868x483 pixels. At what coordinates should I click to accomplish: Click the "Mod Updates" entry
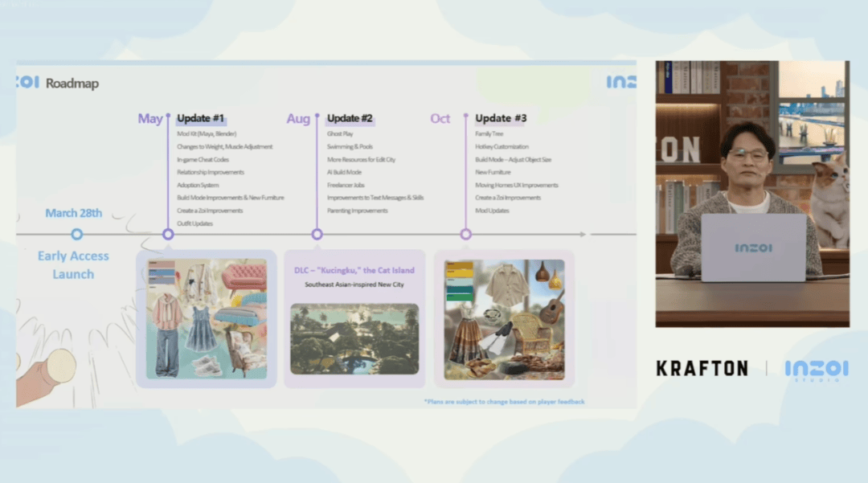(492, 211)
